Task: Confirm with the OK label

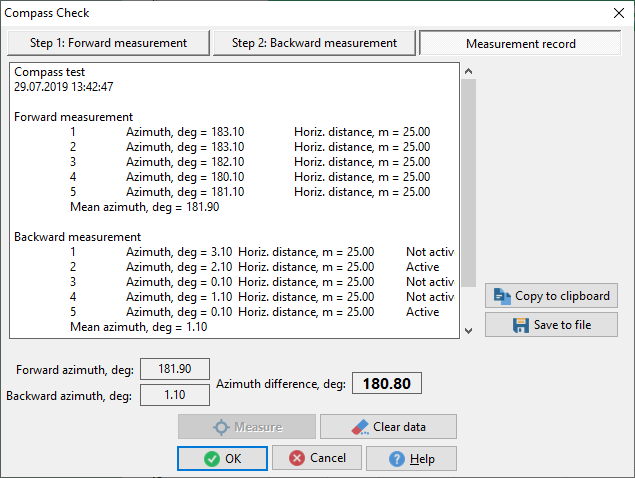Action: tap(233, 459)
